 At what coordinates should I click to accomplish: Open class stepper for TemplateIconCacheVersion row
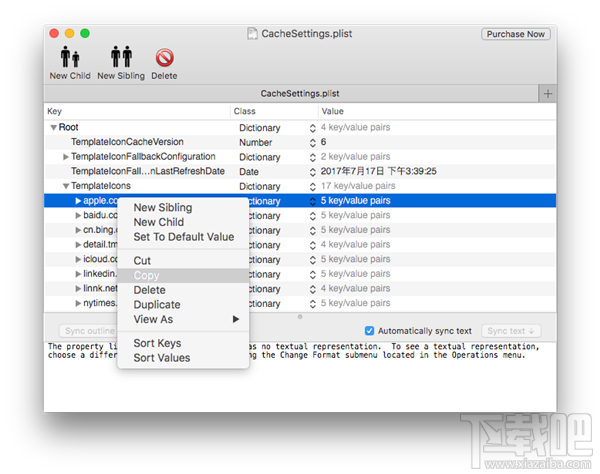(313, 143)
